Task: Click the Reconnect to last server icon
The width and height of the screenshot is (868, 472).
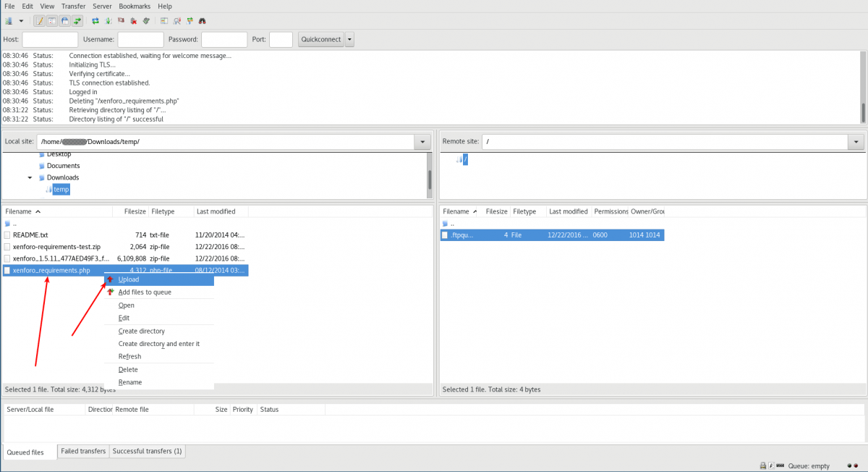Action: point(147,21)
